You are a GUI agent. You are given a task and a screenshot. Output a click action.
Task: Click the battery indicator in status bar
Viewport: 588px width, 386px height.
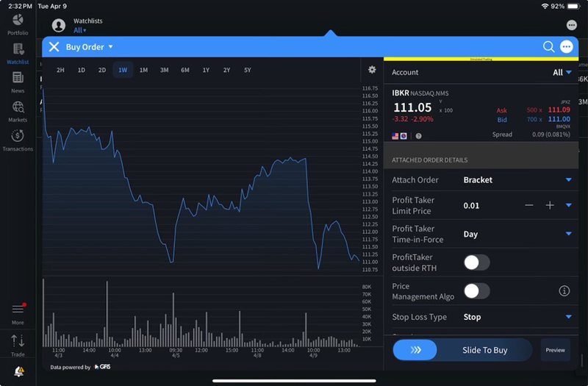573,6
